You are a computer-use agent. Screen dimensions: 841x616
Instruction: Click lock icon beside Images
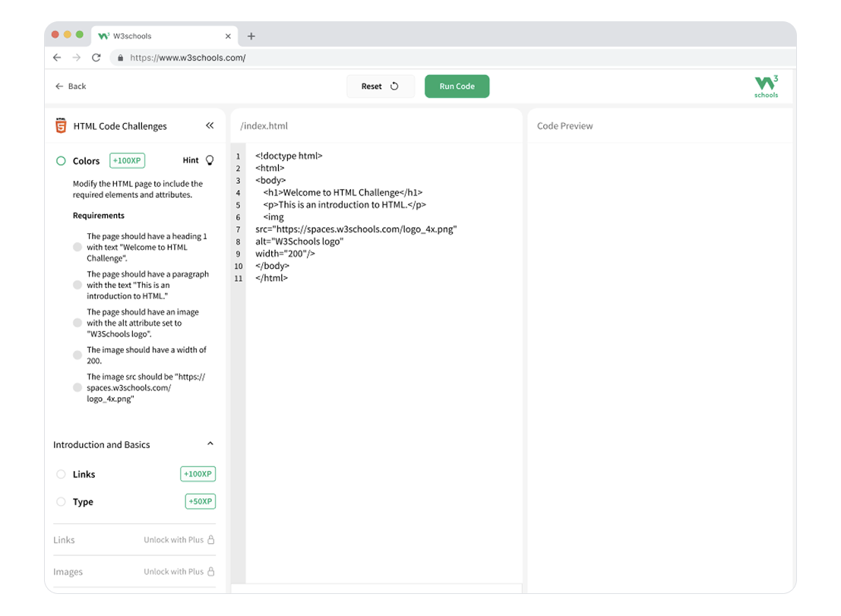211,572
